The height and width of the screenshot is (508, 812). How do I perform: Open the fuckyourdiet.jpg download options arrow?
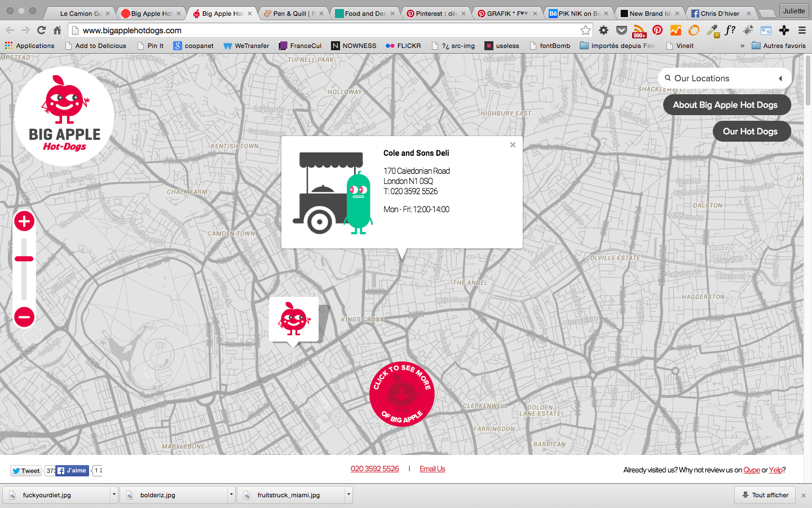[x=114, y=494]
